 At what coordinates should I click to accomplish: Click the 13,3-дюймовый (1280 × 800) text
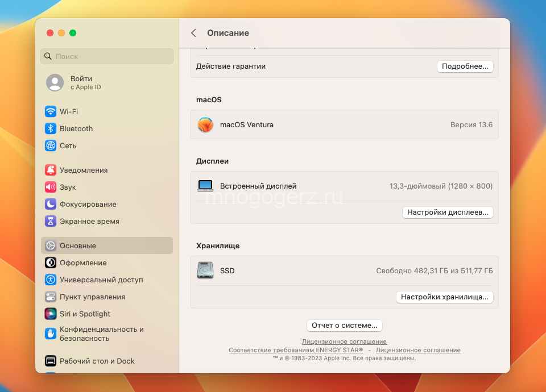click(x=441, y=186)
